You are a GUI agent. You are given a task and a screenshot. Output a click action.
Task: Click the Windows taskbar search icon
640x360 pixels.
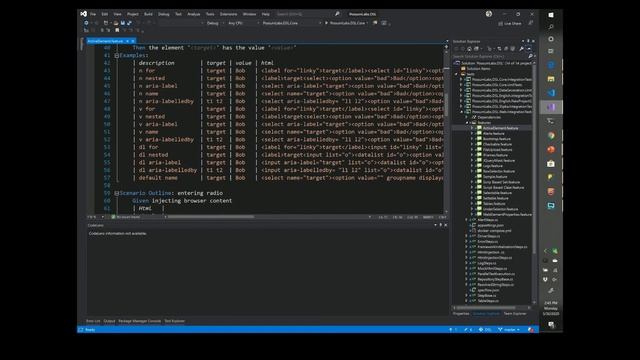(551, 27)
